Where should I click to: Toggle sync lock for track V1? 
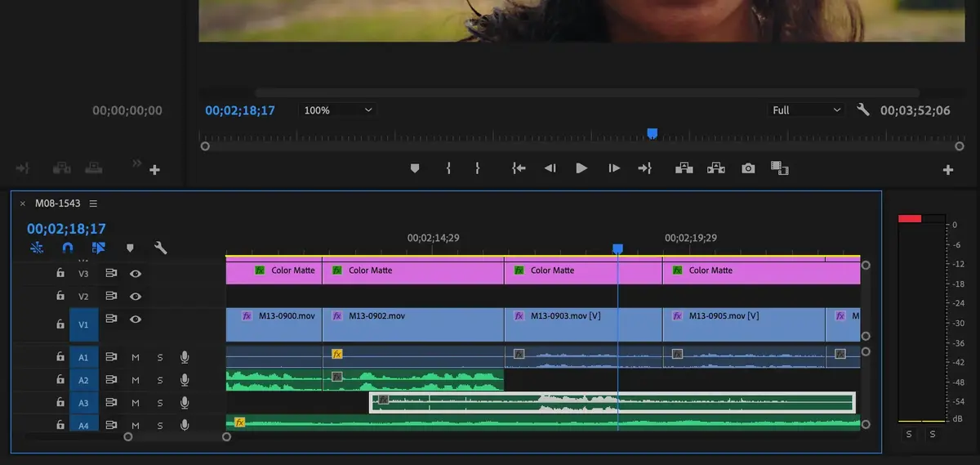tap(112, 319)
